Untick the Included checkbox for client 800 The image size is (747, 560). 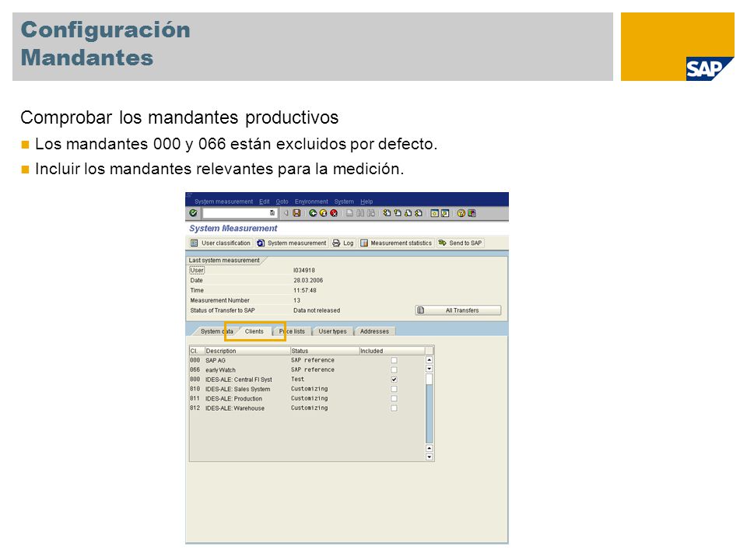(x=394, y=380)
